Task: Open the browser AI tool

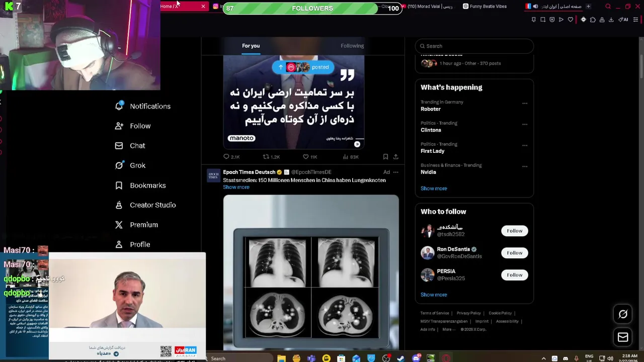Action: tap(623, 20)
